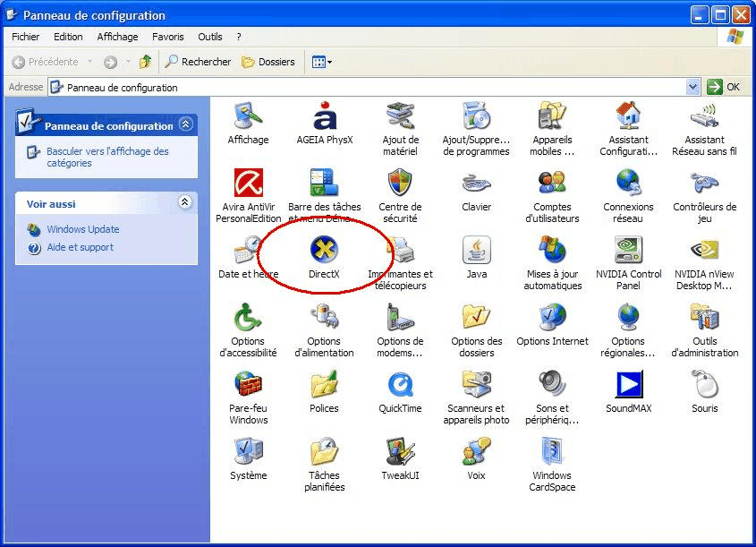
Task: Open Connexions réseau icon
Action: (628, 183)
